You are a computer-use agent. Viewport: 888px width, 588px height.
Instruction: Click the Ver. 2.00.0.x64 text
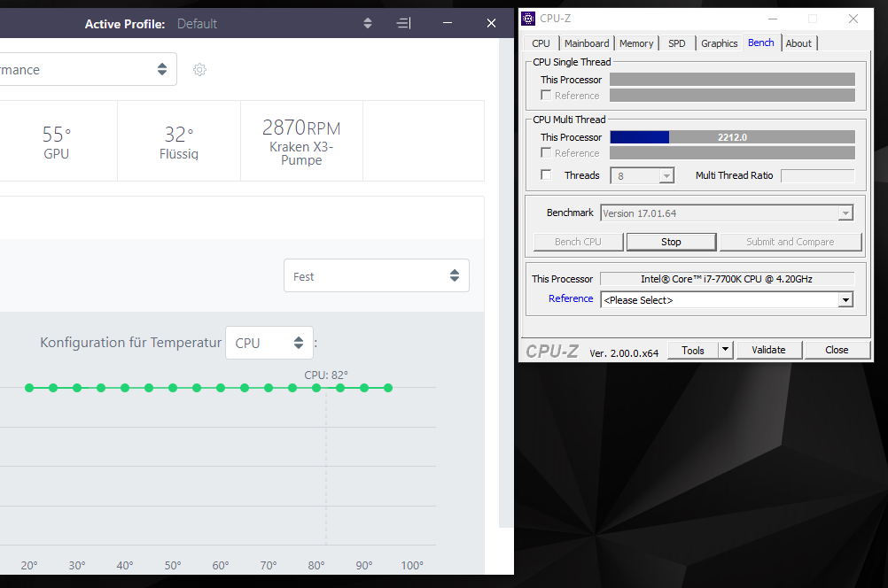tap(624, 353)
